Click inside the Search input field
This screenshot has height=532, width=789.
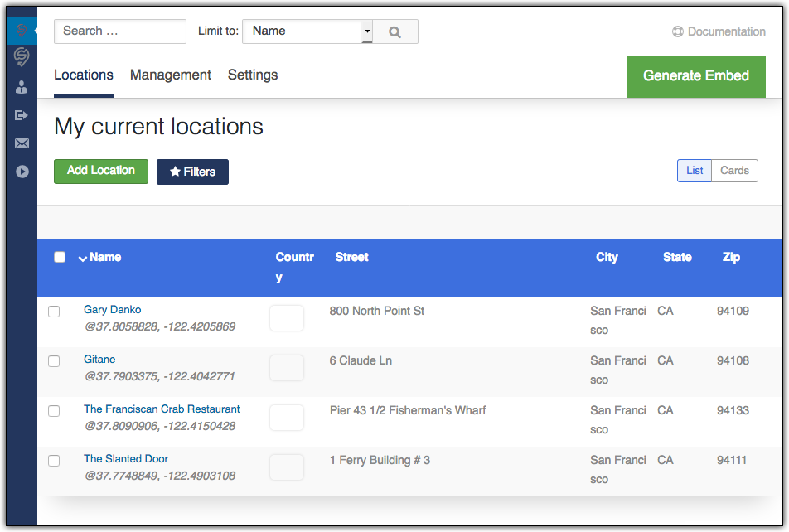(119, 31)
